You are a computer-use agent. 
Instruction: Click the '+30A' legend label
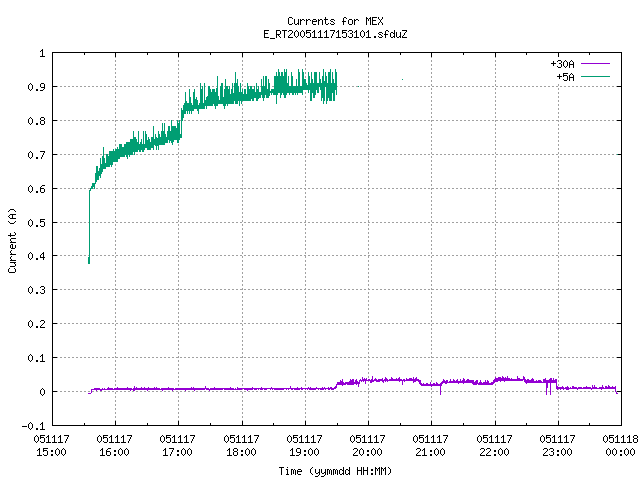pyautogui.click(x=562, y=64)
